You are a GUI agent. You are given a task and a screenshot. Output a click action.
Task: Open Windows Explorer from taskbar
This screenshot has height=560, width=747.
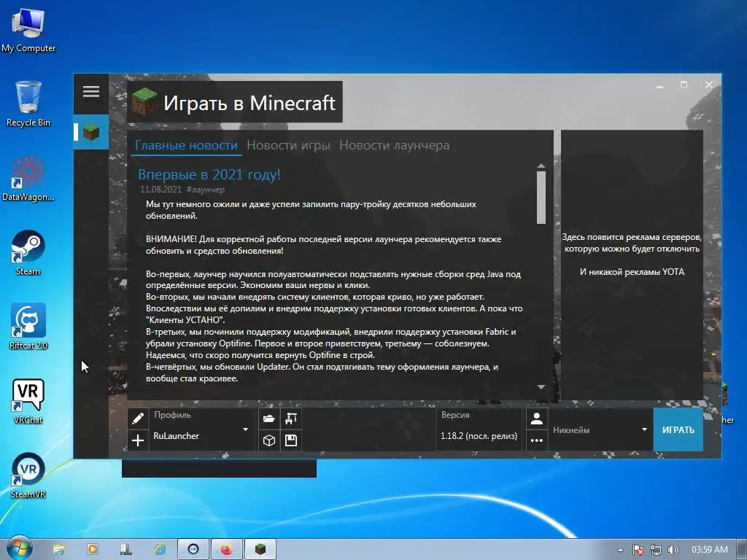click(58, 550)
